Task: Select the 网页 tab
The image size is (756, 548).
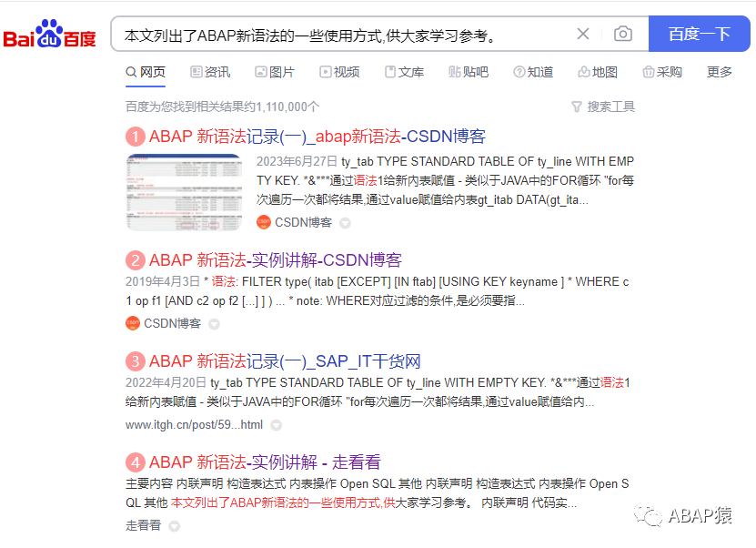Action: tap(146, 72)
